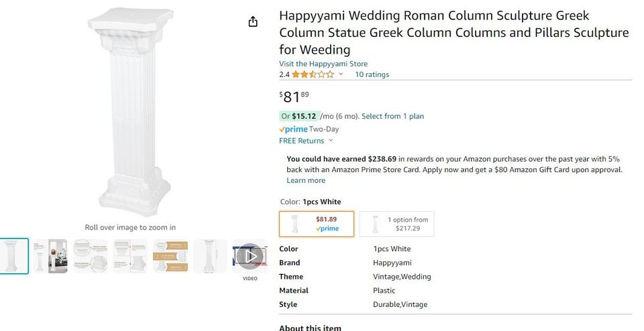Click Select from 1 plan link

coord(392,116)
